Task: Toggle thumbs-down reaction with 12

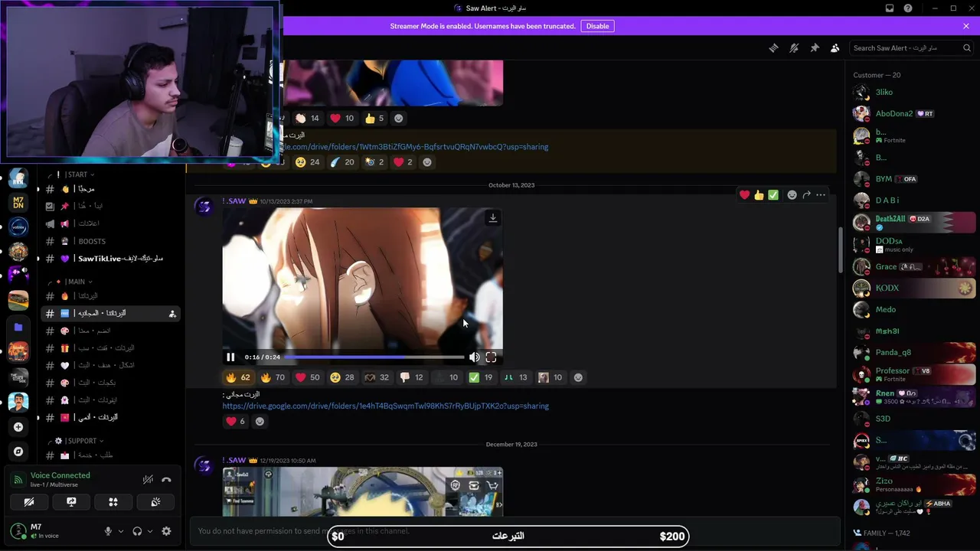Action: point(412,377)
